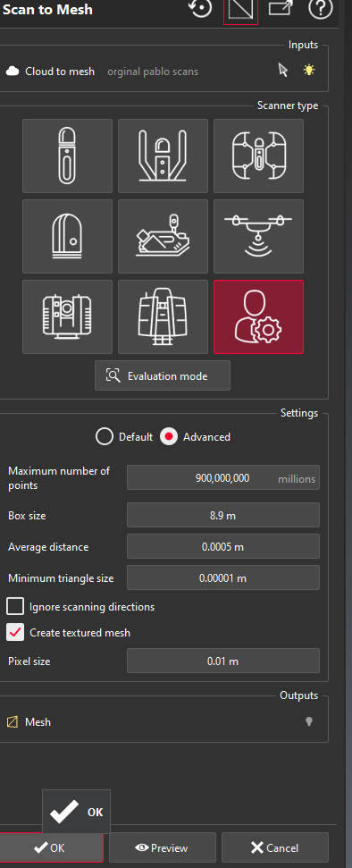
Task: Select the scanner type tile with two side wheels
Action: 258,156
